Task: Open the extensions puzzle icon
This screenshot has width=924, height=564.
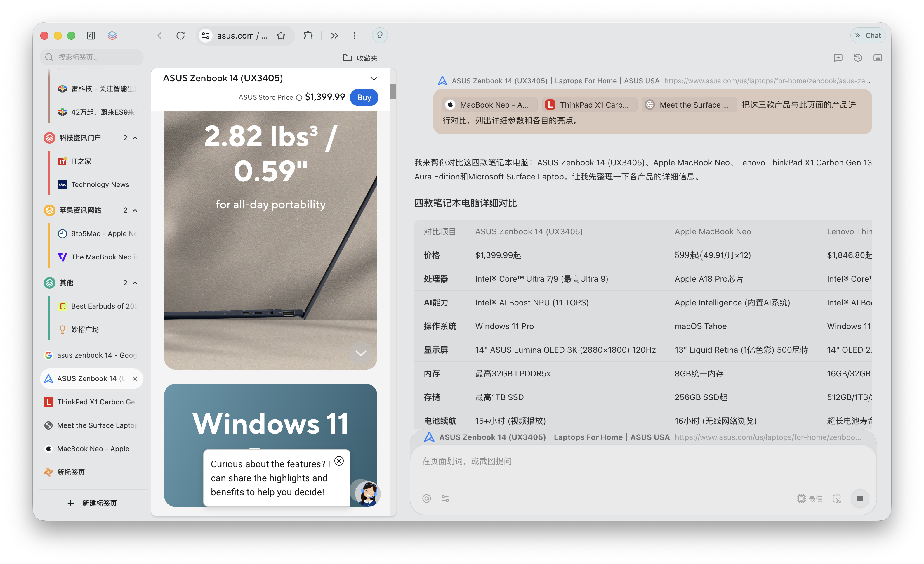Action: [308, 36]
